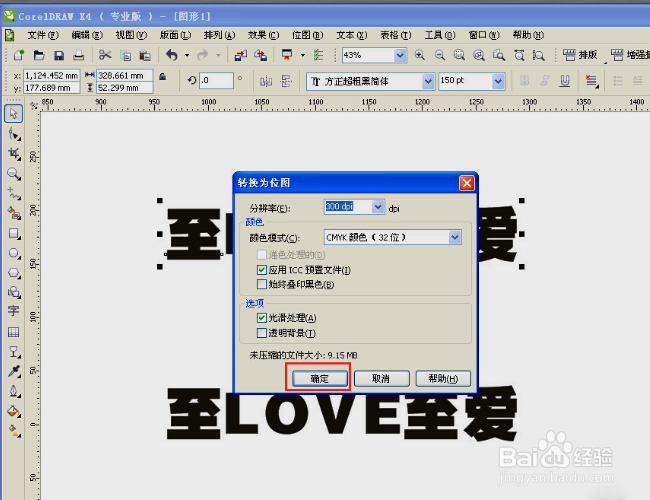Click the Import icon
This screenshot has height=500, width=650.
pyautogui.click(x=240, y=55)
